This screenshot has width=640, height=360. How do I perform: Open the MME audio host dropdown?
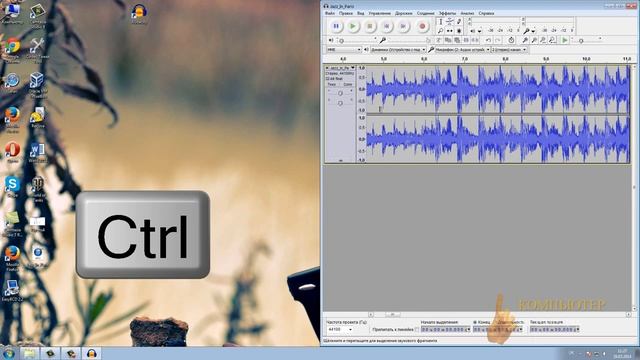[x=344, y=49]
